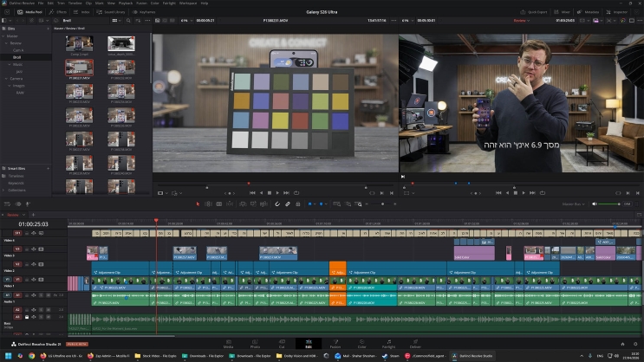Click the blue Flag icon
Image resolution: width=644 pixels, height=362 pixels.
coord(309,204)
